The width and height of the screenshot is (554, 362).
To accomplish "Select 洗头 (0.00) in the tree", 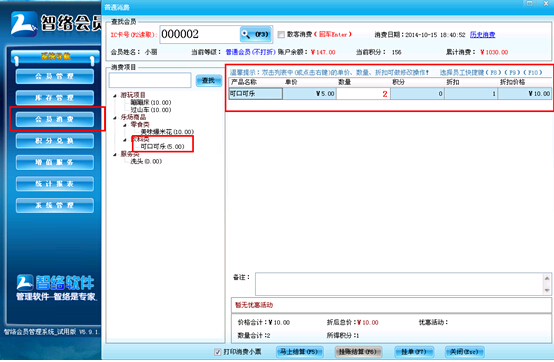I will (146, 161).
